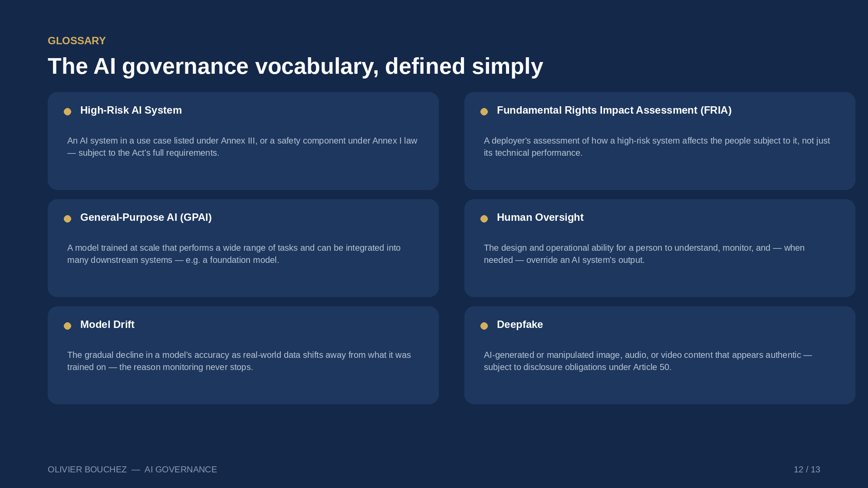Select the Model Drift heading

[x=107, y=324]
